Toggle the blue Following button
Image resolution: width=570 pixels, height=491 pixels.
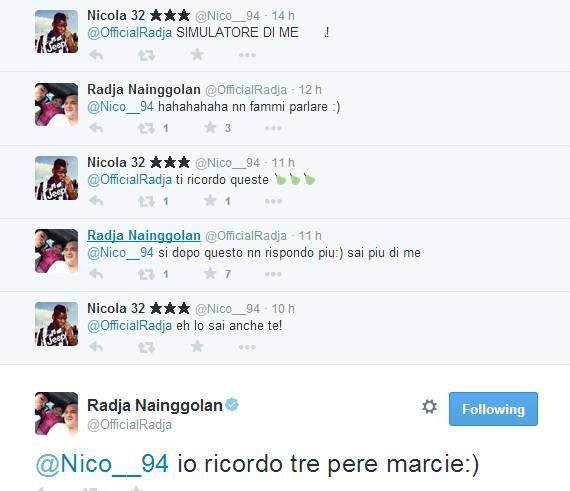493,409
